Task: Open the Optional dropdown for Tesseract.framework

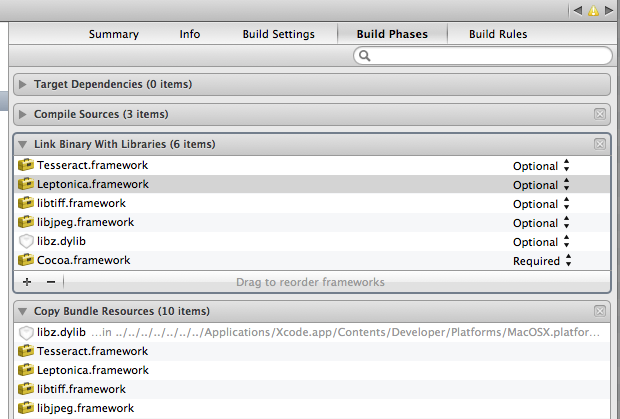Action: pyautogui.click(x=541, y=165)
